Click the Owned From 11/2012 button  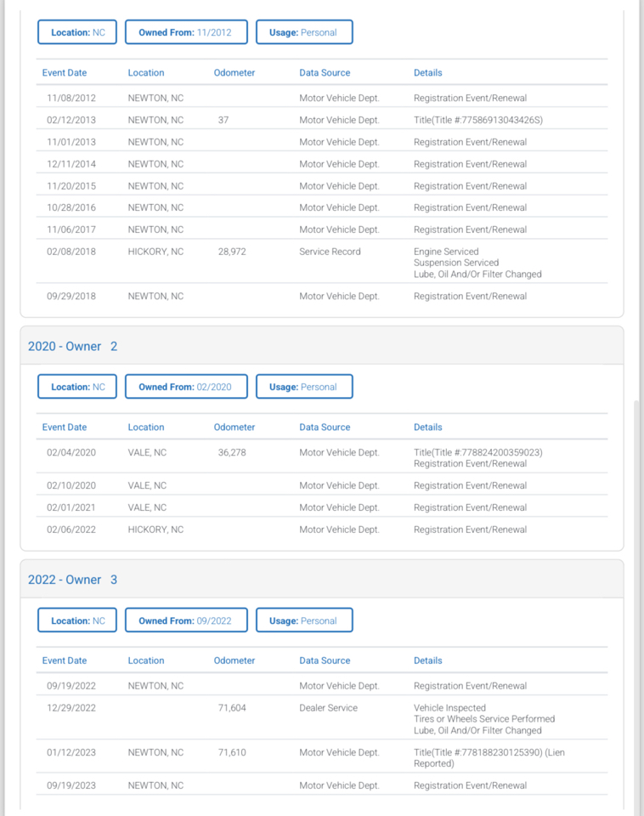coord(186,32)
